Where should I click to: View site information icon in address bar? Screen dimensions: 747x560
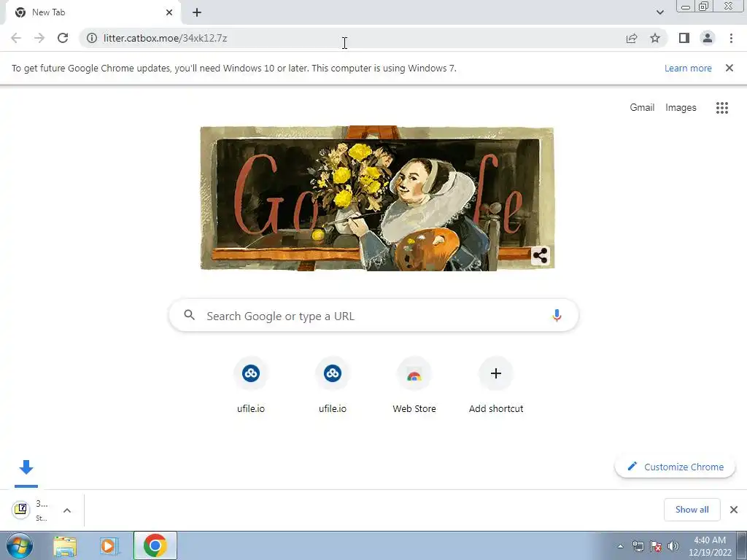[x=92, y=38]
